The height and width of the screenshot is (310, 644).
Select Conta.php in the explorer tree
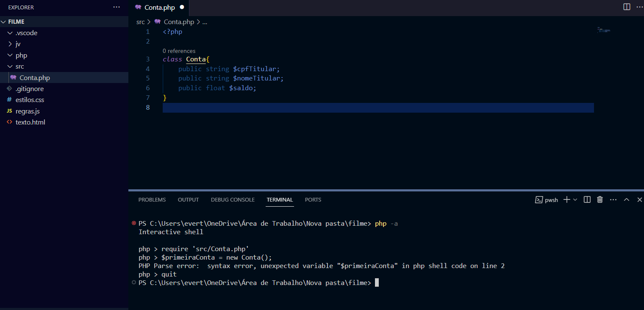click(64, 77)
